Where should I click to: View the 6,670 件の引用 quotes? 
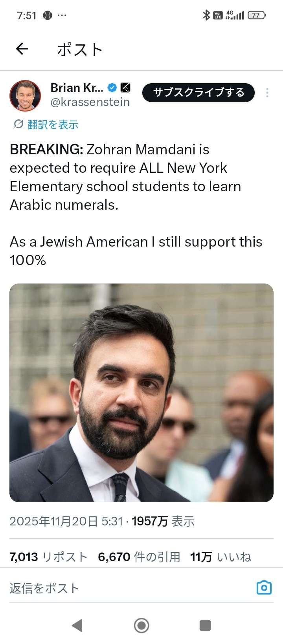click(x=139, y=557)
